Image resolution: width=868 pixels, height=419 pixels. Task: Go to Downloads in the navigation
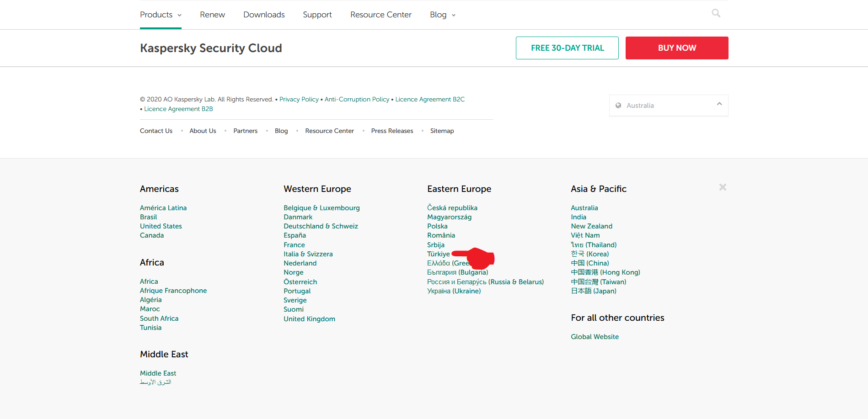pos(264,15)
